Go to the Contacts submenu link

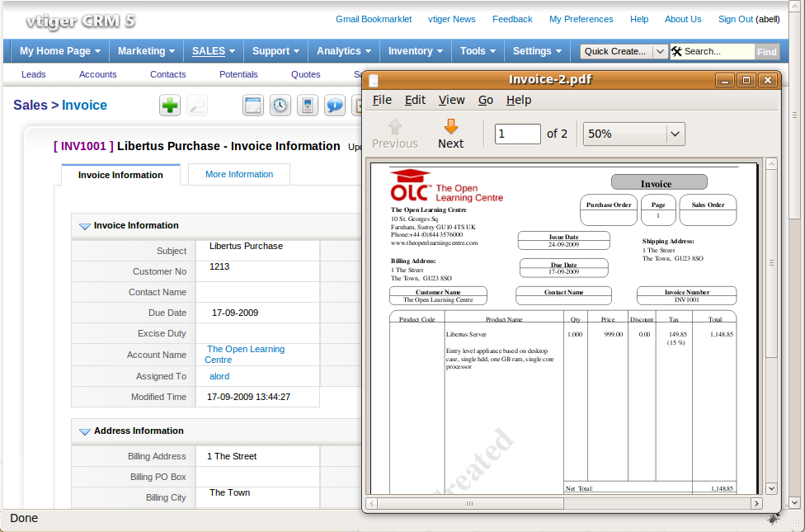click(168, 74)
